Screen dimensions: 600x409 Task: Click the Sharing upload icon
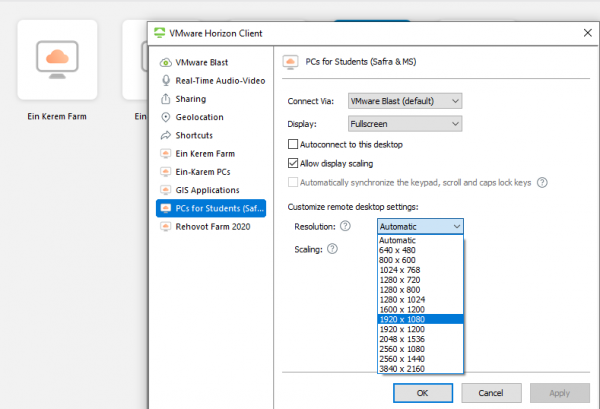[165, 99]
